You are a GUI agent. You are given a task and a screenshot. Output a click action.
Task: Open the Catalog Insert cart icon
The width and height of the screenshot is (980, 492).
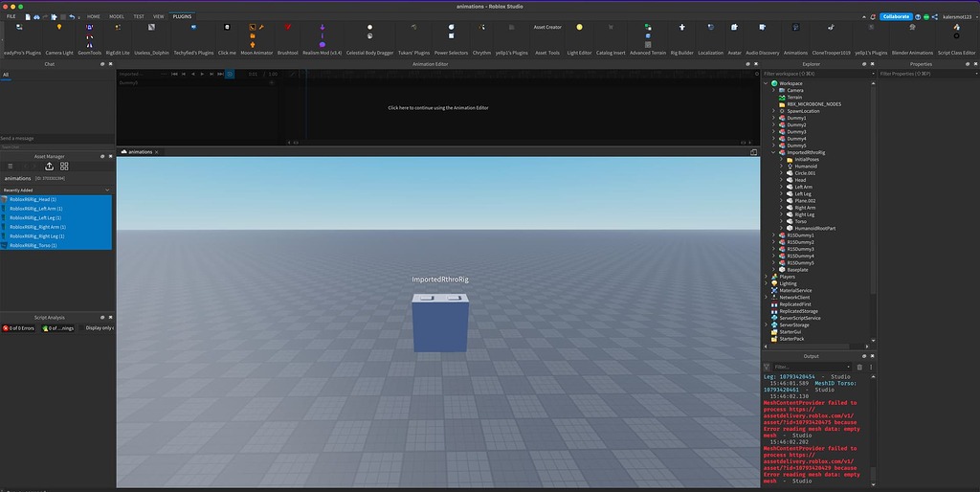coord(611,27)
